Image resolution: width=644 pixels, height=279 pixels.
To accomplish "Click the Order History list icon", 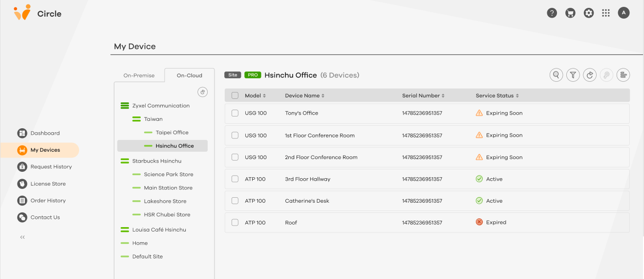I will tap(22, 201).
